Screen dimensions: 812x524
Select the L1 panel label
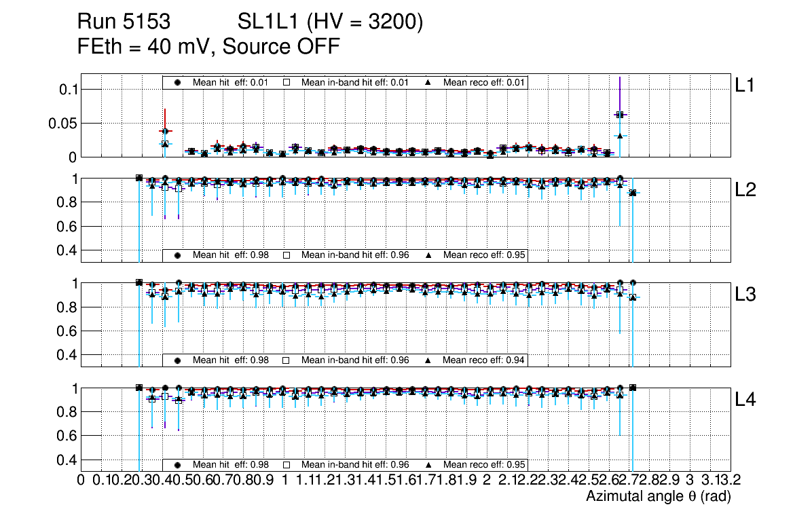tap(745, 85)
